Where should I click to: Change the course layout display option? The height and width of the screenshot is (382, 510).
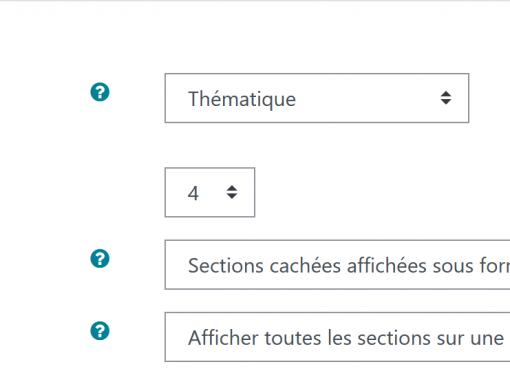pos(337,337)
